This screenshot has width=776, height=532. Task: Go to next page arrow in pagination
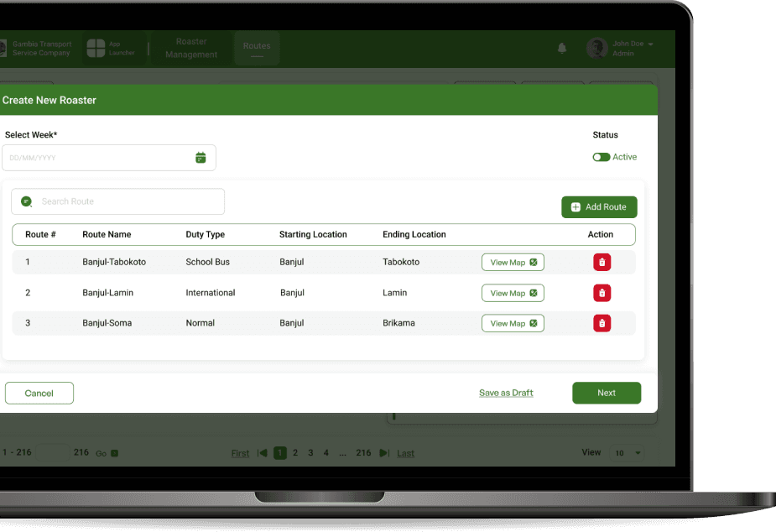383,453
